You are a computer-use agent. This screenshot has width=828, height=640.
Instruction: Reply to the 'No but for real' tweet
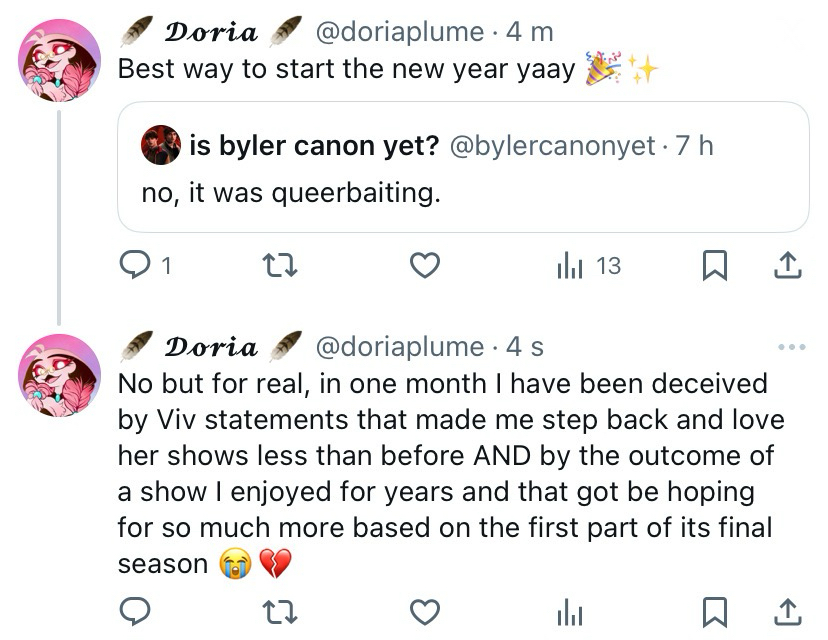pos(135,609)
